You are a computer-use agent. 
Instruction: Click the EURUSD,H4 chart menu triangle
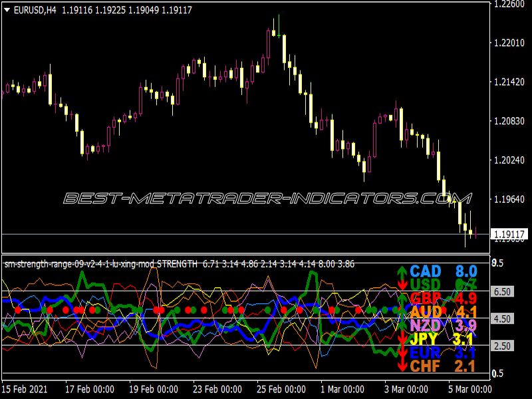pos(7,10)
